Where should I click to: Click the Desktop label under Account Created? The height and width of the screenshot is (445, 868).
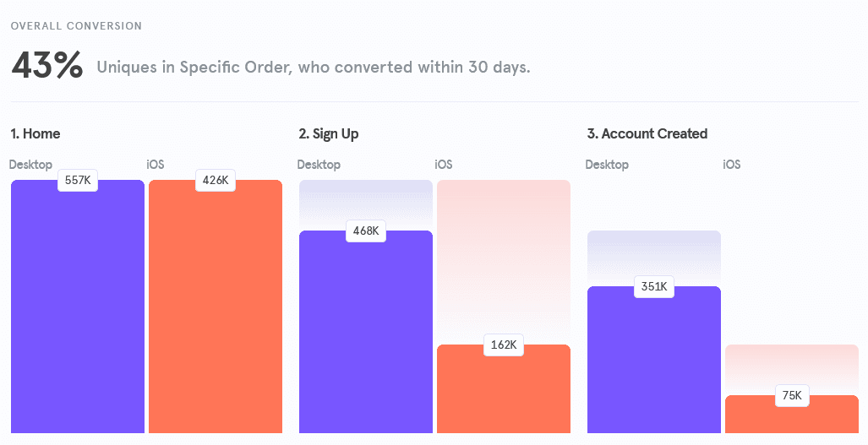[607, 165]
